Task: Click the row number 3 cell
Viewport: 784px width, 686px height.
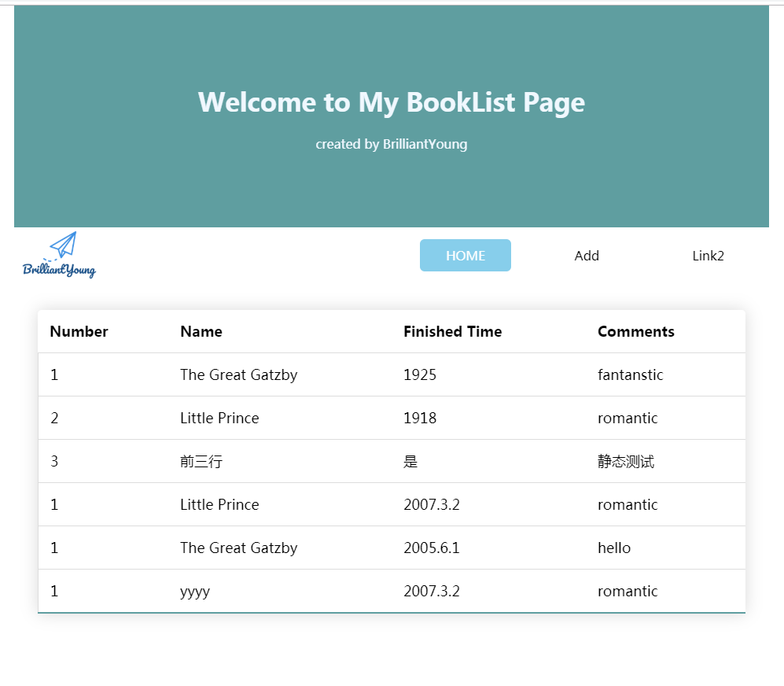Action: tap(54, 461)
